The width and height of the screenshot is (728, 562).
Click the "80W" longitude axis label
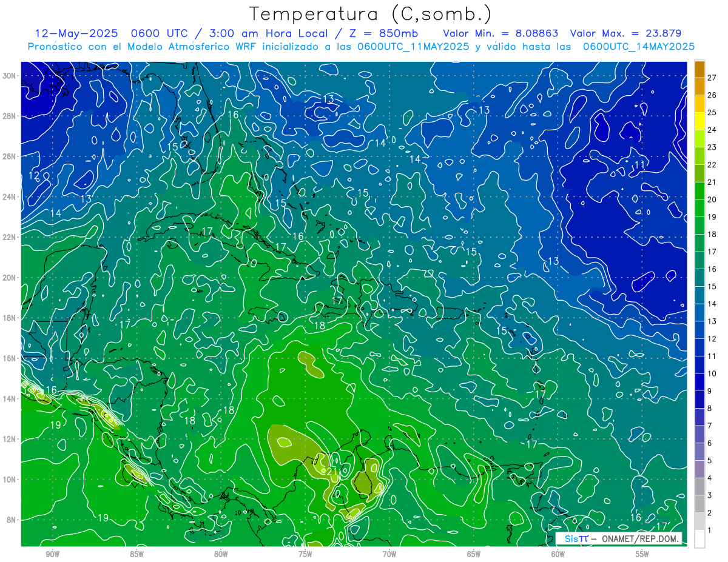tap(221, 554)
